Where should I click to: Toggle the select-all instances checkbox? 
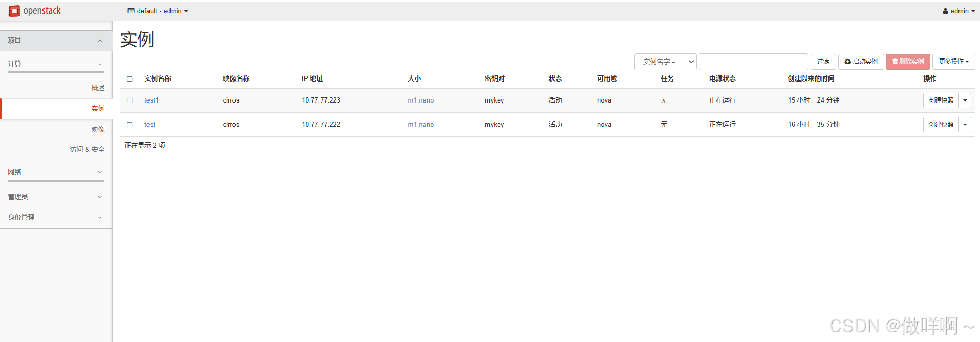130,79
